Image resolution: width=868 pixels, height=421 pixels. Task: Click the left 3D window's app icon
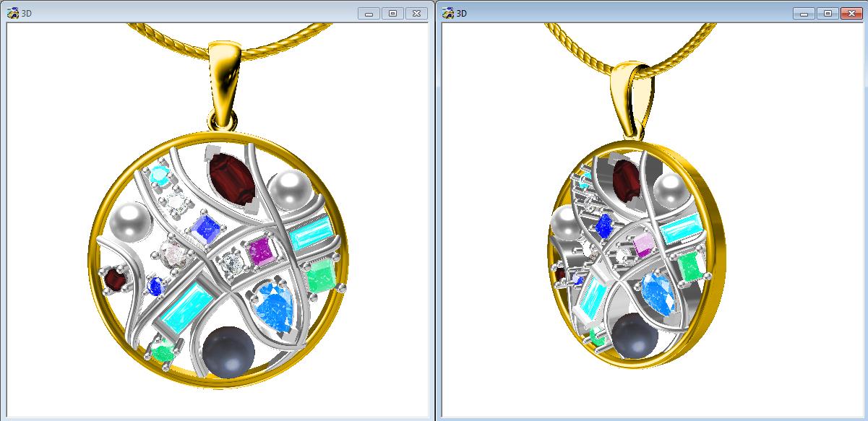coord(12,13)
